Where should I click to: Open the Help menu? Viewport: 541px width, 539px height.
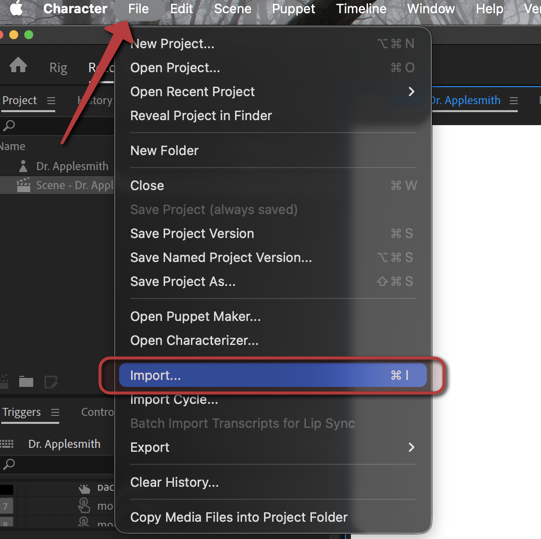[490, 9]
